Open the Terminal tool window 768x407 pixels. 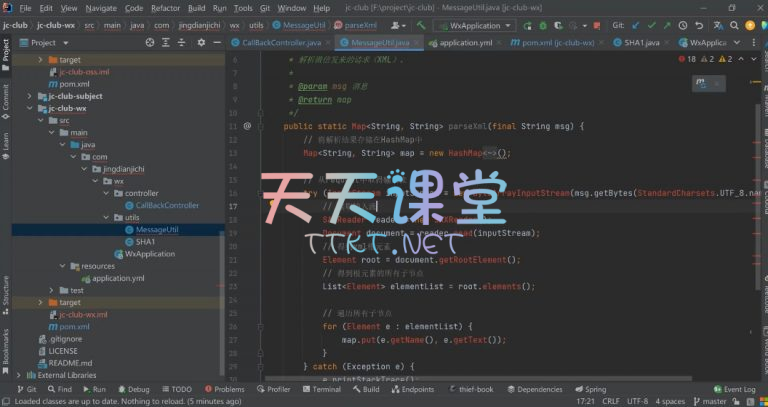(321, 389)
